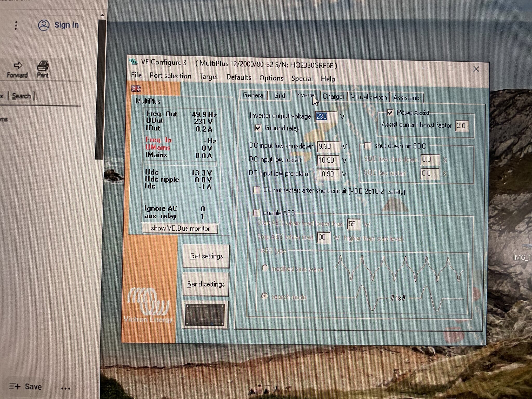Click the Inverter output voltage field
The height and width of the screenshot is (399, 532).
326,116
